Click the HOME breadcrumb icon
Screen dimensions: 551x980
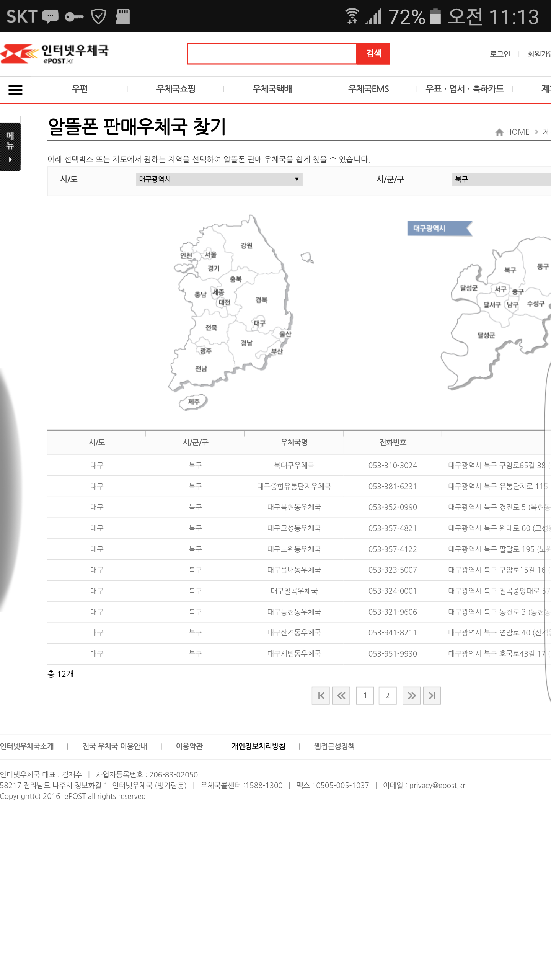coord(499,132)
